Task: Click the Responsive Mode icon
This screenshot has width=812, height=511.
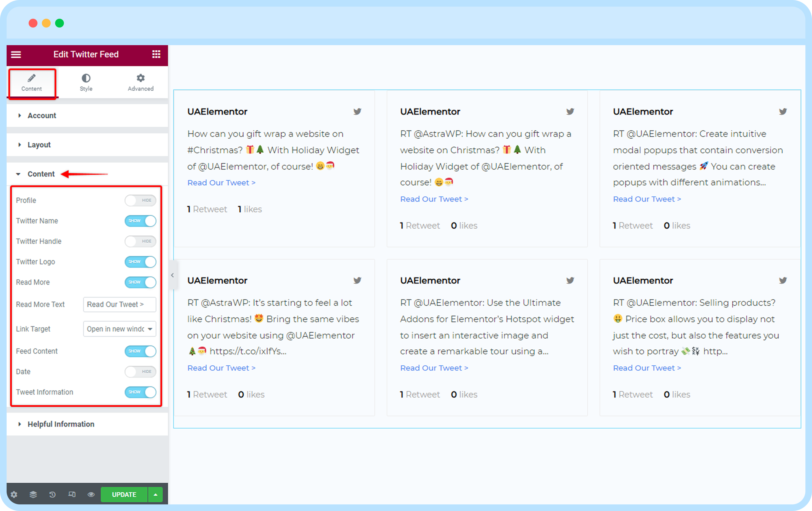Action: [72, 494]
